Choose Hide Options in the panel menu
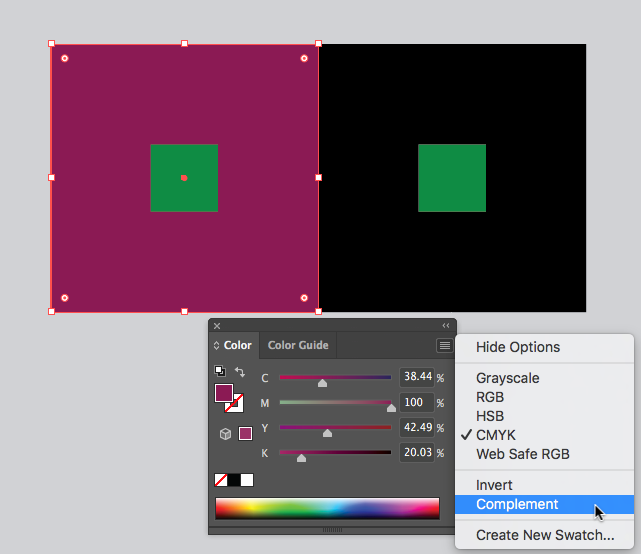 517,347
